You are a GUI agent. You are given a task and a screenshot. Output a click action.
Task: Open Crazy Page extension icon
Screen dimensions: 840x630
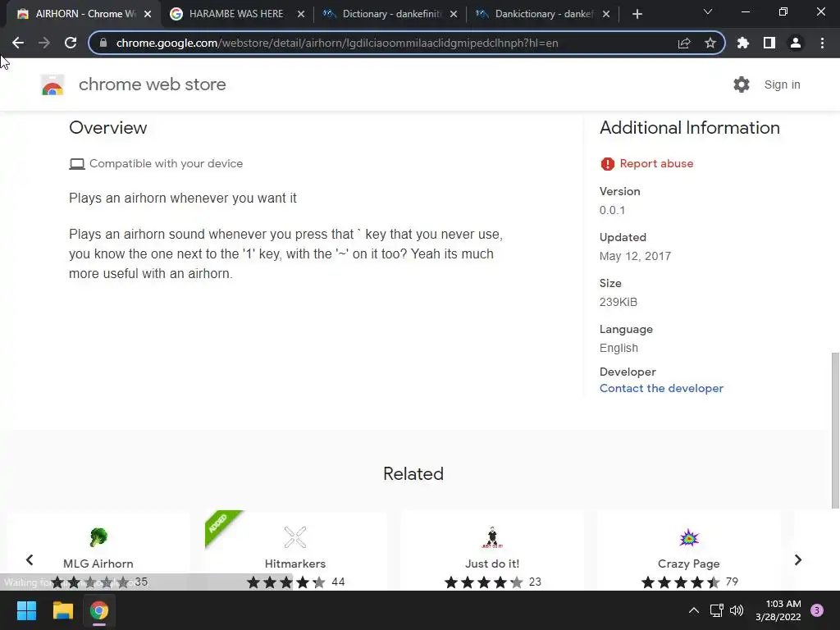(x=689, y=537)
